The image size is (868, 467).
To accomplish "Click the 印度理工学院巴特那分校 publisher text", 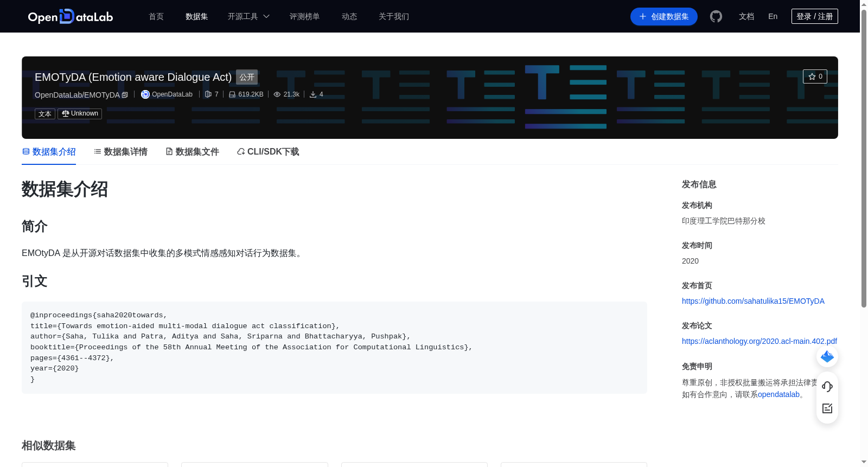I will 724,221.
